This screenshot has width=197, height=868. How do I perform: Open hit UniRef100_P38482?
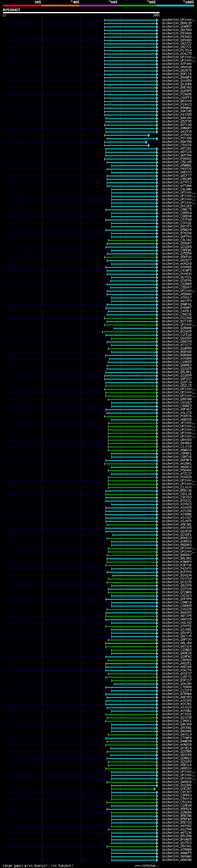pos(177,159)
